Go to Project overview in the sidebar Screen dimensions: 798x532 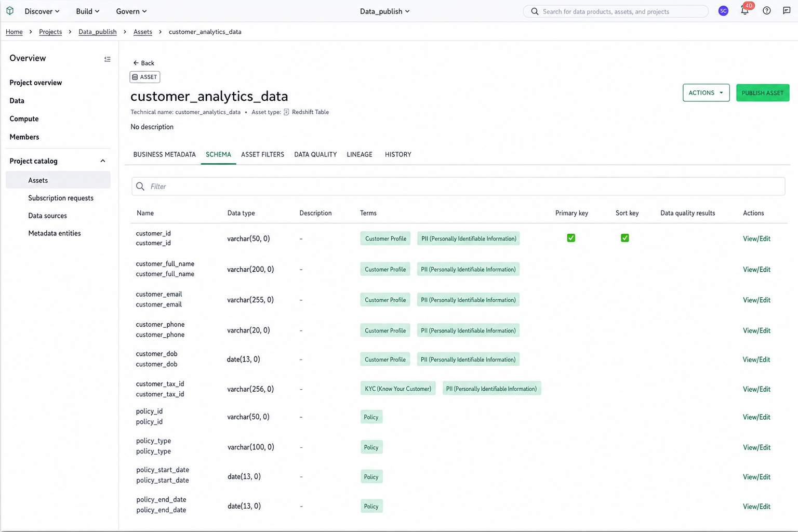[35, 83]
